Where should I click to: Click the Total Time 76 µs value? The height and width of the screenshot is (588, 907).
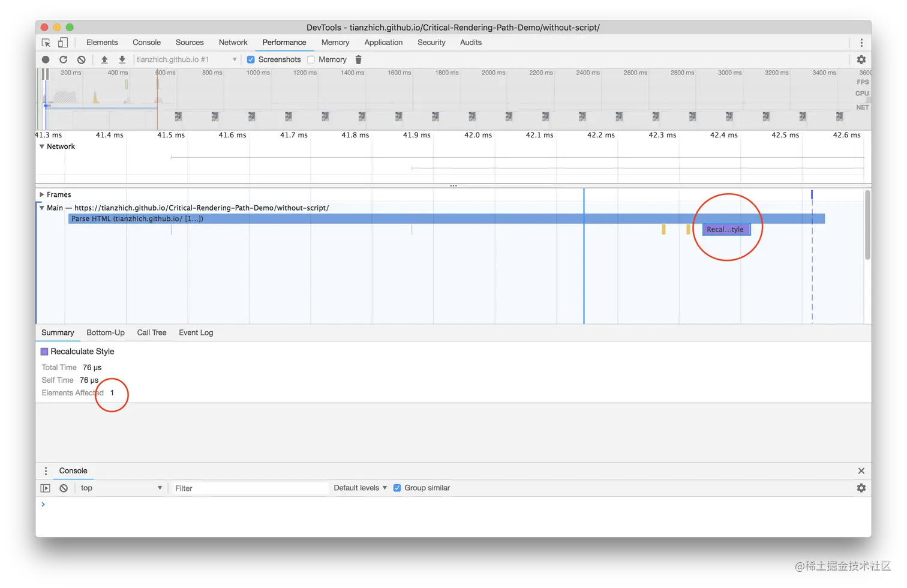click(92, 368)
